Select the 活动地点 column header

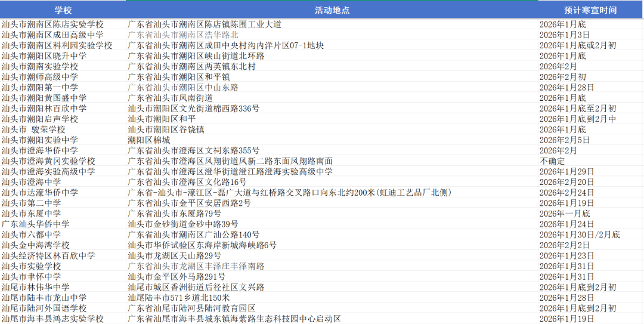point(332,10)
